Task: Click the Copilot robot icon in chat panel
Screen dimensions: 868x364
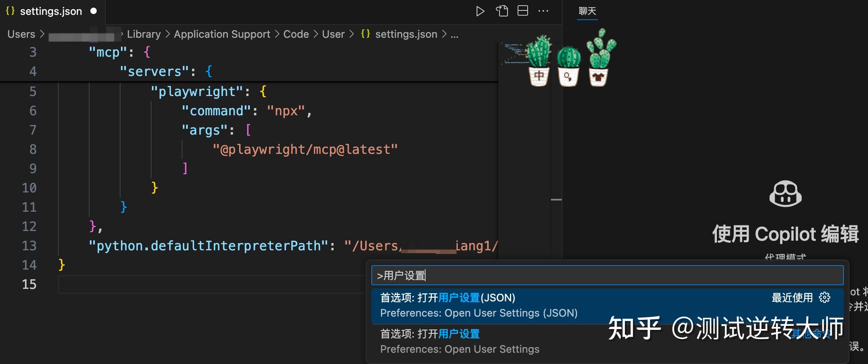Action: [x=785, y=194]
